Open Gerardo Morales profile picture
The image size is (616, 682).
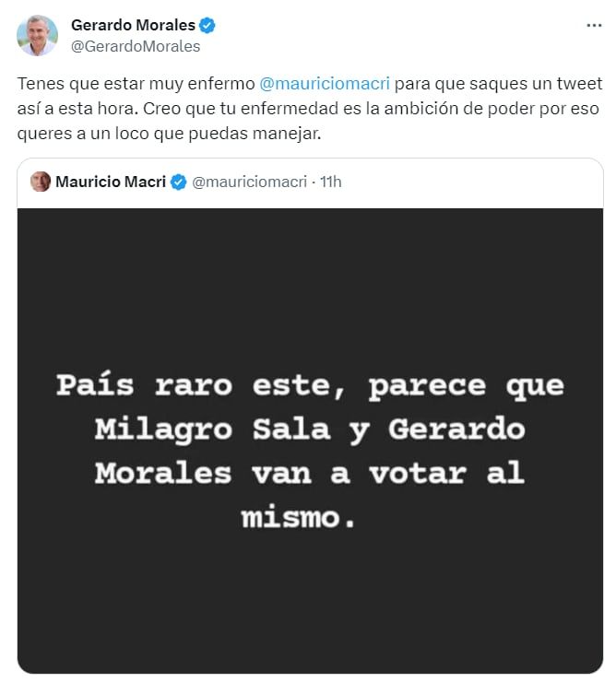click(37, 35)
